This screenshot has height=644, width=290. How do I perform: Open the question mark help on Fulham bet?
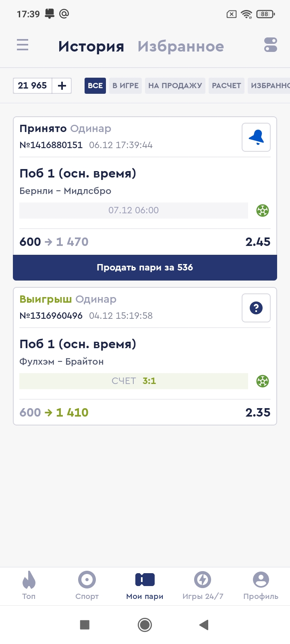click(x=256, y=308)
